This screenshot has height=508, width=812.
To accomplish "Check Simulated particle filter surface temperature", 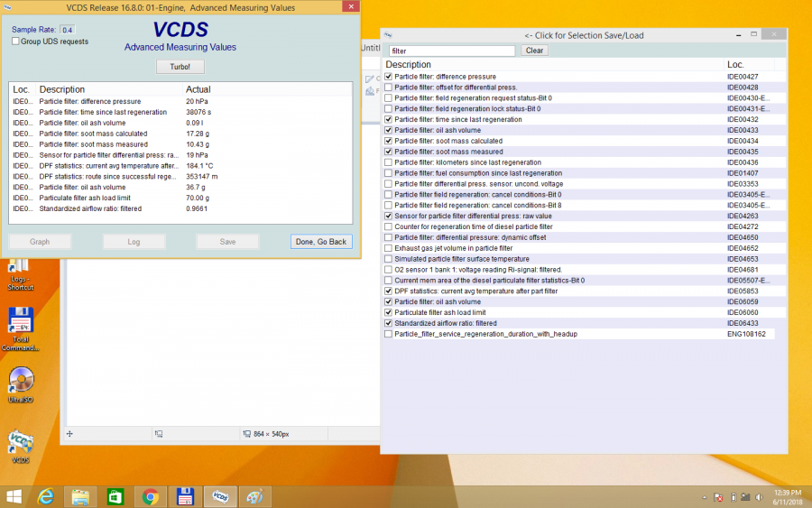I will point(388,259).
